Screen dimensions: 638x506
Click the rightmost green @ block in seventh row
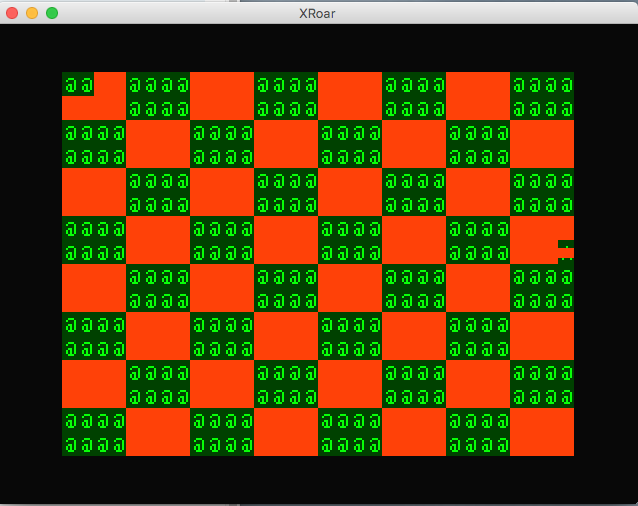[x=542, y=384]
